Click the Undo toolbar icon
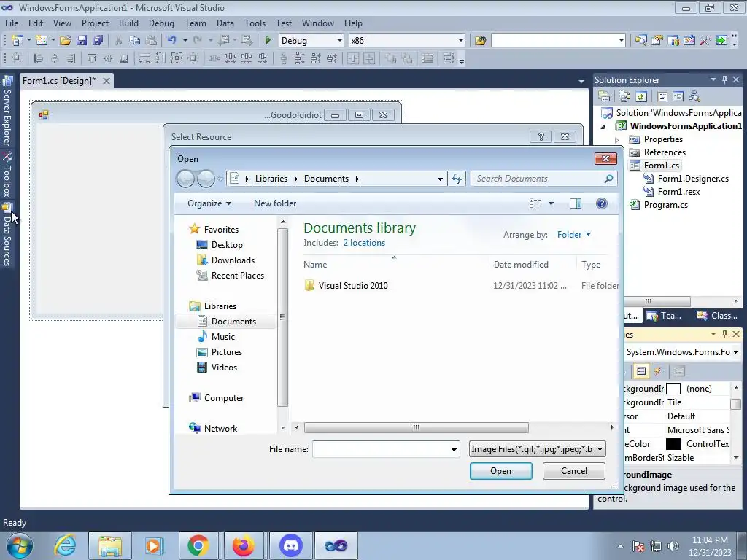 pyautogui.click(x=172, y=41)
